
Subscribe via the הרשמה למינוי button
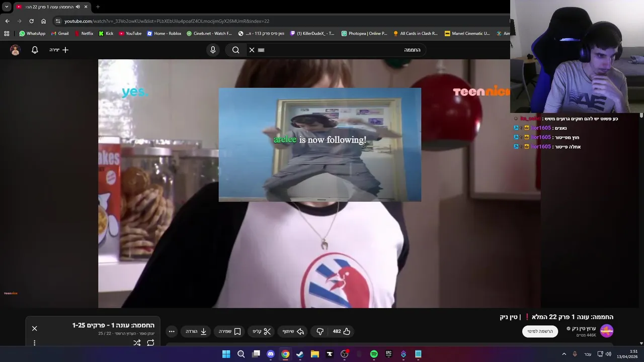(x=540, y=331)
